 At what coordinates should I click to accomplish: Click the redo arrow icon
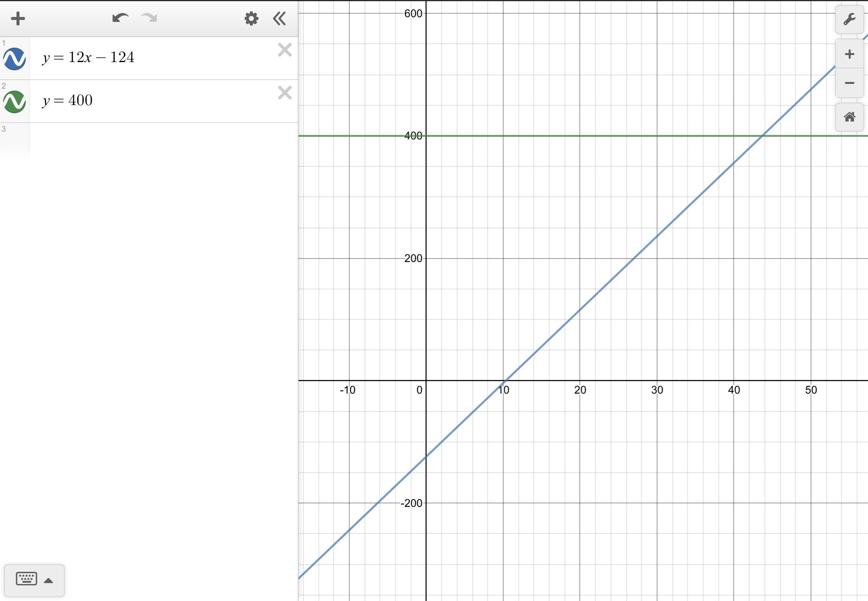pyautogui.click(x=149, y=18)
